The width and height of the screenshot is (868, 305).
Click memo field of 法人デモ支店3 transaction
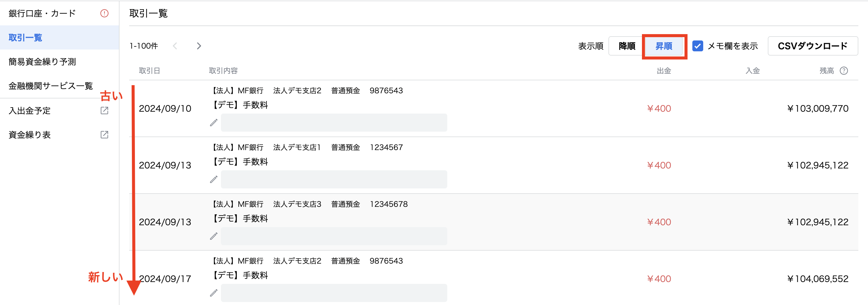tap(334, 236)
